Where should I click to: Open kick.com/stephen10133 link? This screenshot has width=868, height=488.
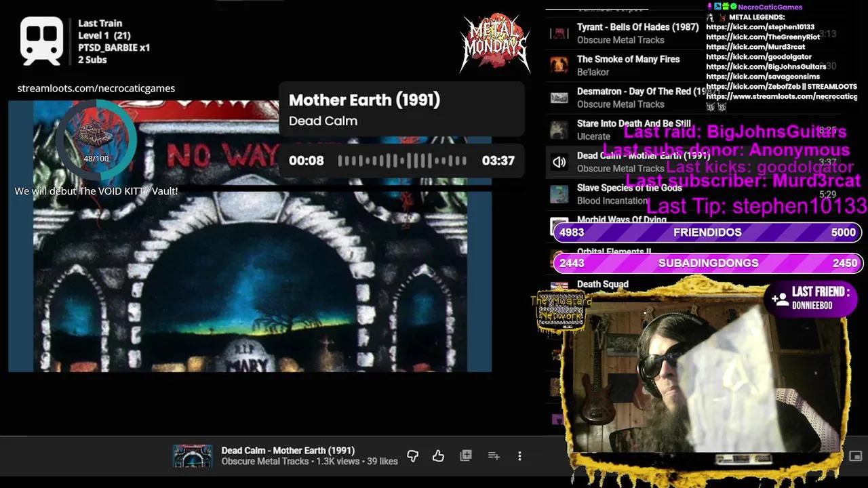(x=760, y=27)
